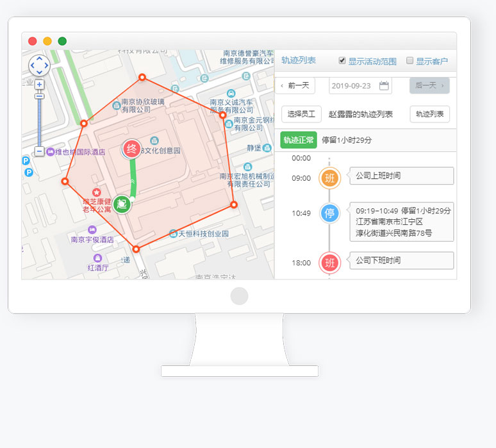Click the green track route line
This screenshot has width=496, height=448.
(133, 179)
